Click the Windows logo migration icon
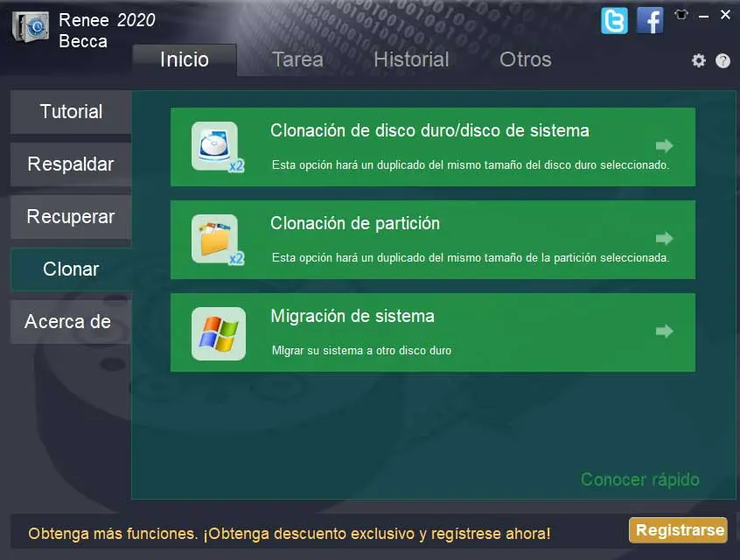This screenshot has width=740, height=560. pos(219,334)
